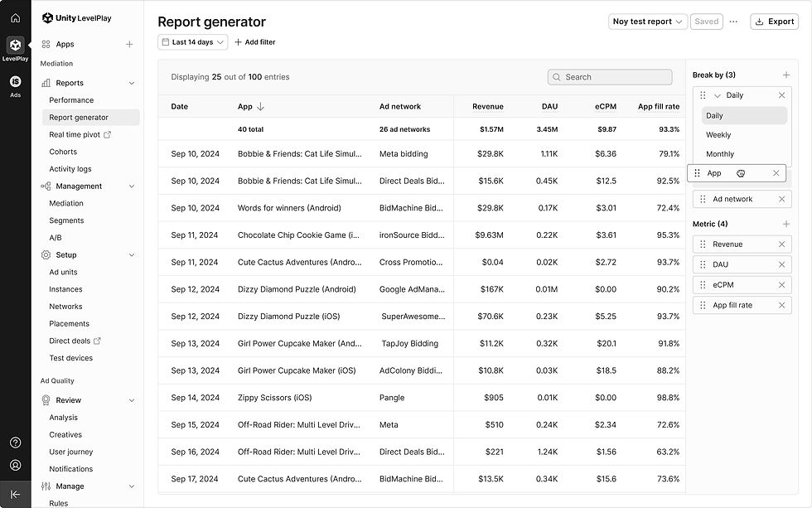Collapse the Setup section chevron

[132, 254]
